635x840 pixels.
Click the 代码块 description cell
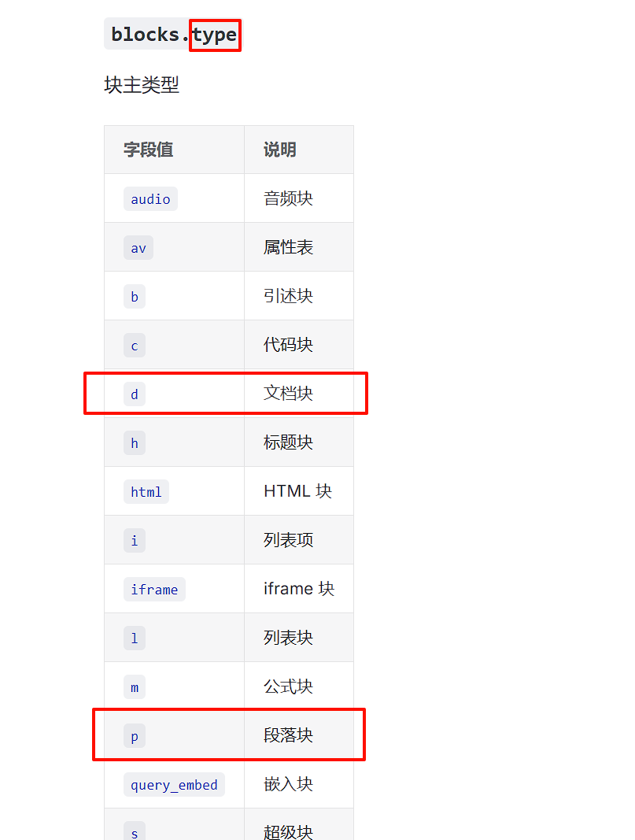288,345
